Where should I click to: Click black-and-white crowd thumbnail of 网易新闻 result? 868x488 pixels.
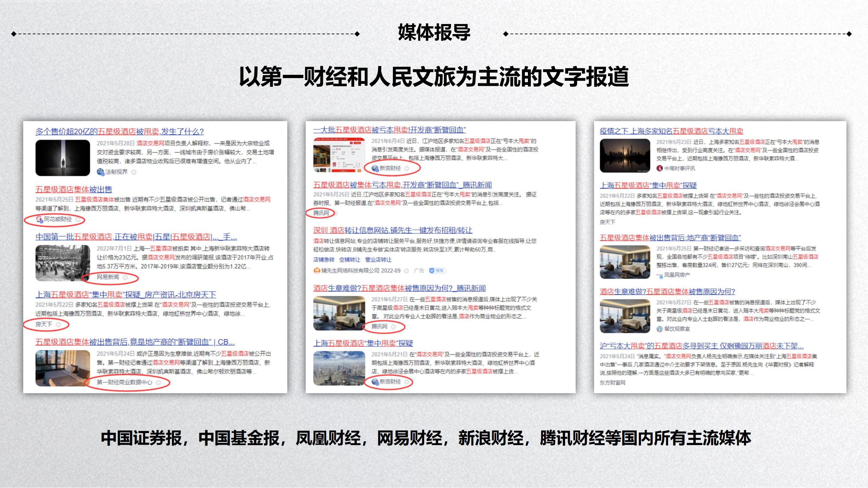click(x=63, y=263)
